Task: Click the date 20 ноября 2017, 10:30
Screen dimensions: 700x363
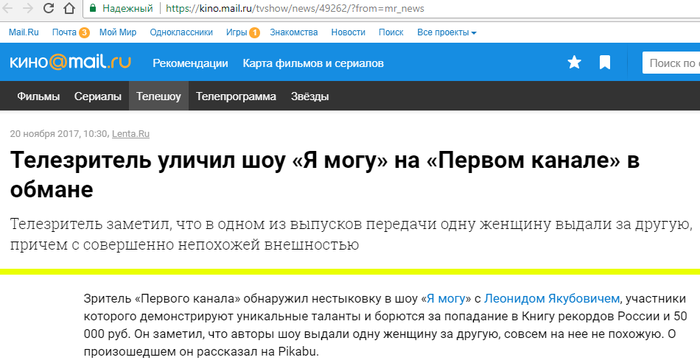Action: click(58, 134)
